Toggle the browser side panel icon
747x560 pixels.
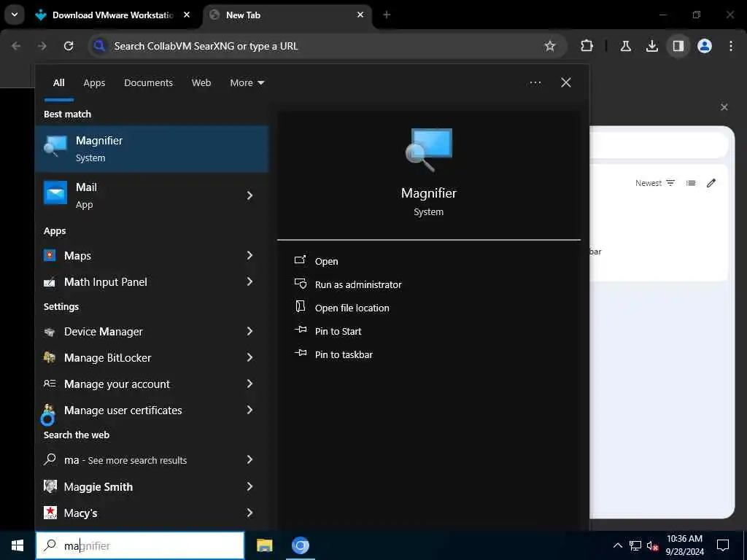[678, 46]
